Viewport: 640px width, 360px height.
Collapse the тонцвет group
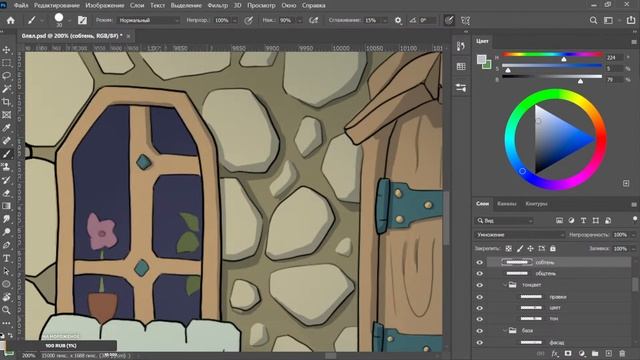pyautogui.click(x=505, y=285)
